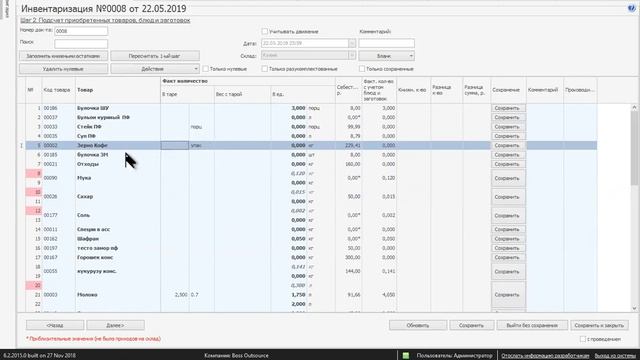Click the Заполнить книжными остатками button
This screenshot has height=360, width=640.
tap(63, 56)
